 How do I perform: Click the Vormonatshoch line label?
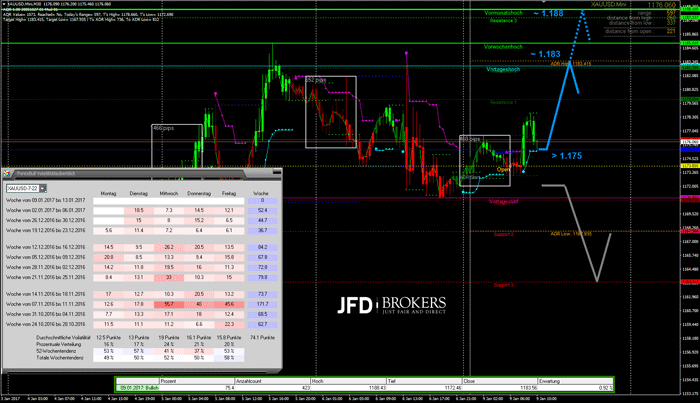pos(504,13)
